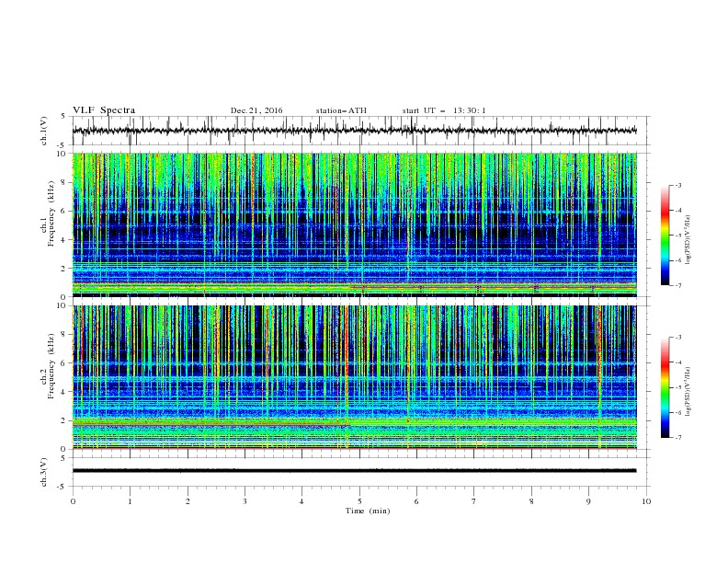Click the ch.1 'Frequency (kHz)' axis label
This screenshot has height=563, width=728.
tap(51, 213)
